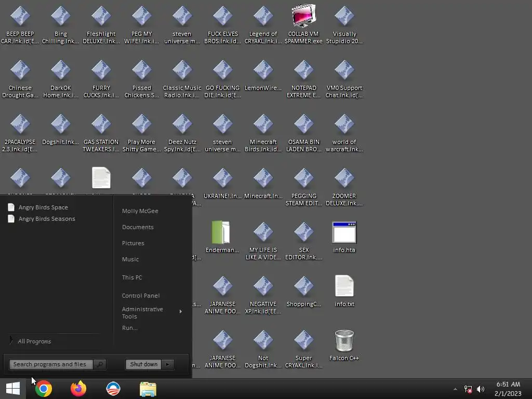Expand All Programs in Start menu
This screenshot has width=532, height=399.
(x=34, y=341)
